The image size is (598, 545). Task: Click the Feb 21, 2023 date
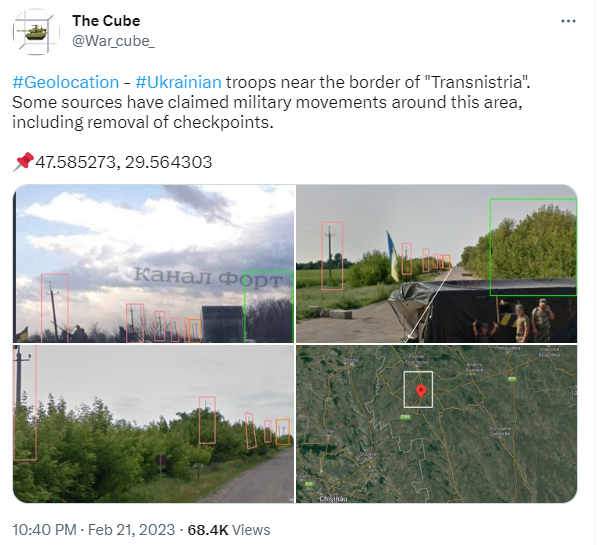tap(132, 532)
